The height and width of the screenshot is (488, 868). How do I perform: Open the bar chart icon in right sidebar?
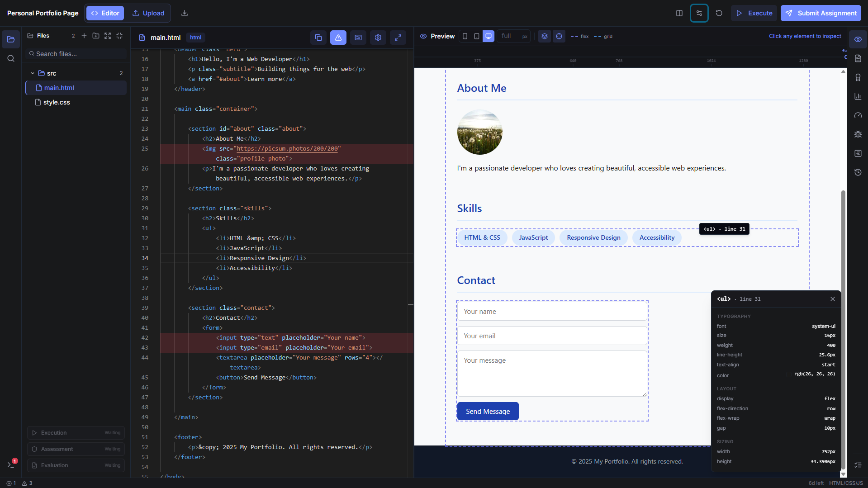tap(858, 96)
